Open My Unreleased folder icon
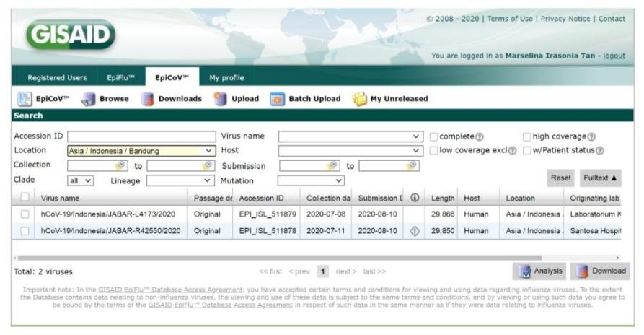The image size is (644, 335). 359,99
